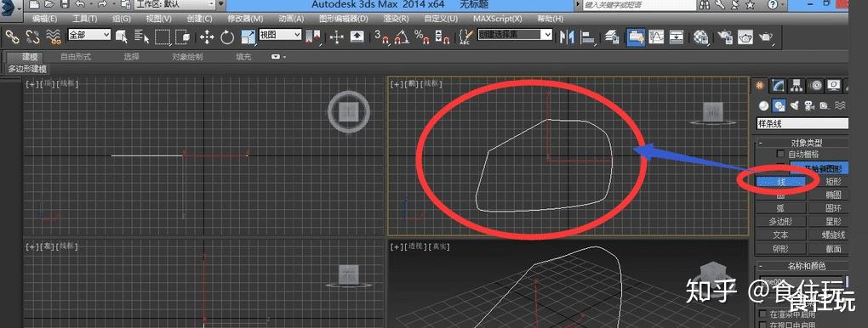The height and width of the screenshot is (328, 868).
Task: Switch to the 自由形式 ribbon tab
Action: (75, 57)
